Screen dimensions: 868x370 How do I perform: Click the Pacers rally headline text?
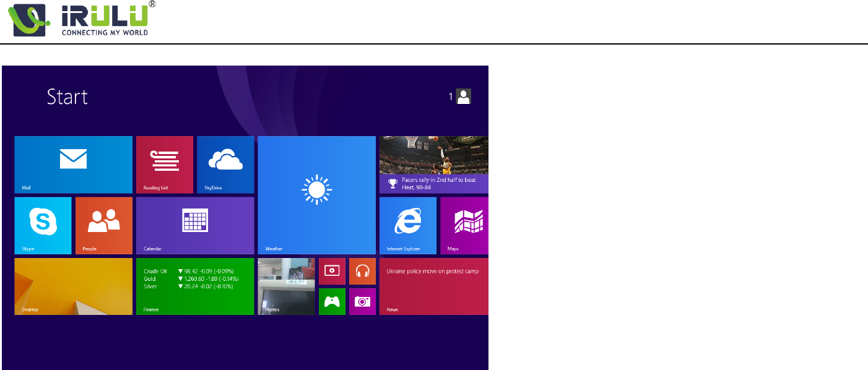tap(439, 183)
